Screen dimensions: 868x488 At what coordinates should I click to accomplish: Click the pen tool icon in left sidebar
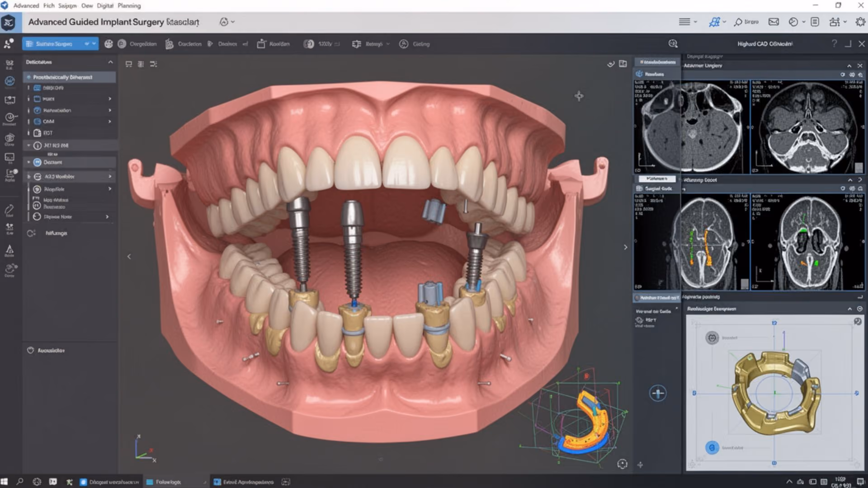coord(9,210)
